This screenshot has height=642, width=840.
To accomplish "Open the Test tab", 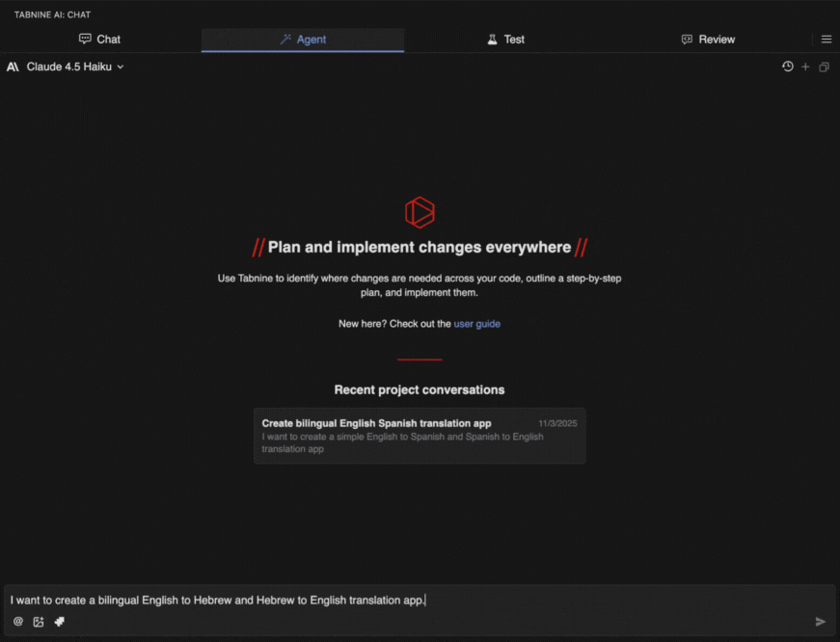I will coord(505,40).
